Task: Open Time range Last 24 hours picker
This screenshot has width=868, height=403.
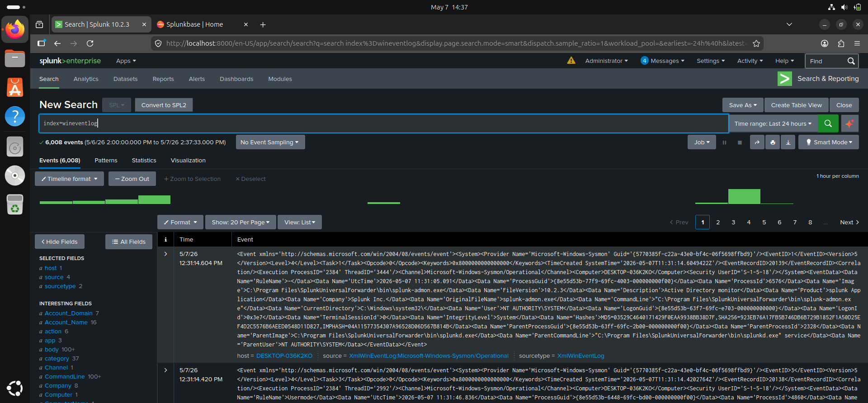Action: 773,123
